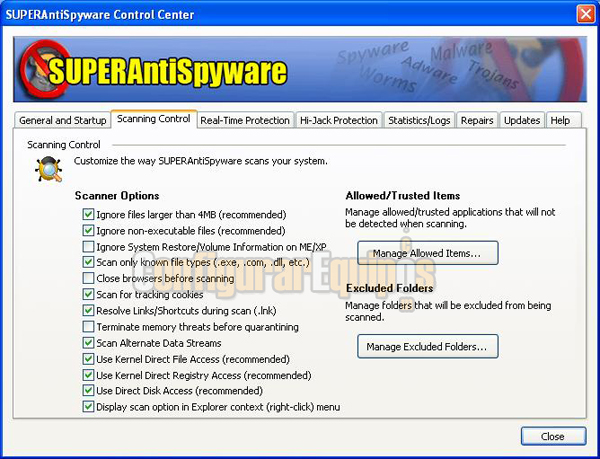The image size is (600, 459).
Task: Enable Terminate memory threats before quarantining
Action: point(88,327)
